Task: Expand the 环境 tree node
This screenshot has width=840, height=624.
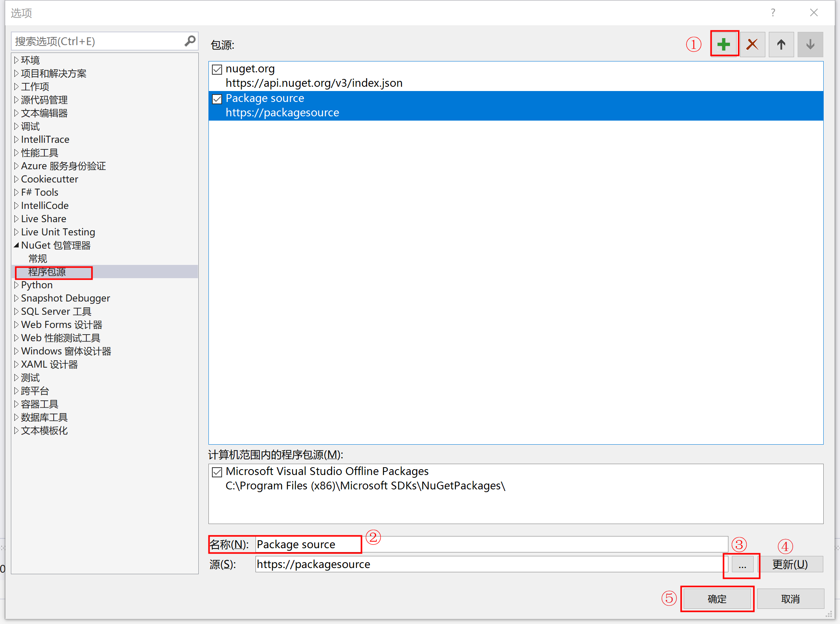Action: (x=16, y=60)
